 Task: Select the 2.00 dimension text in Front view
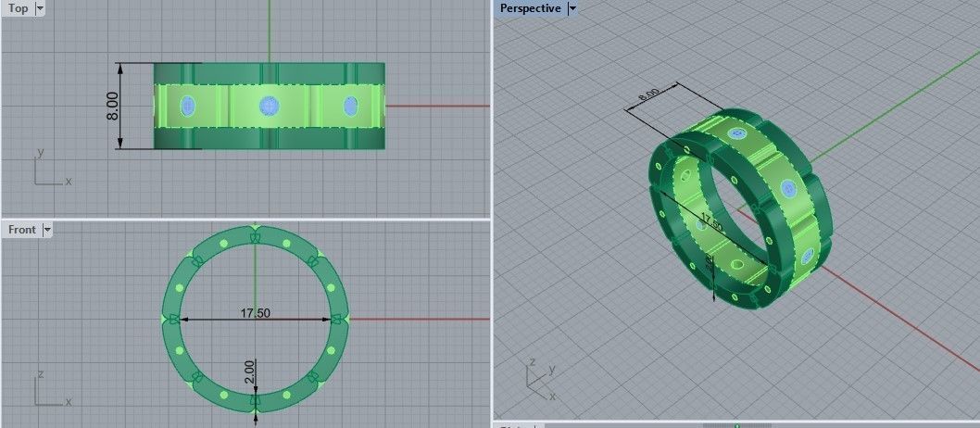(249, 373)
